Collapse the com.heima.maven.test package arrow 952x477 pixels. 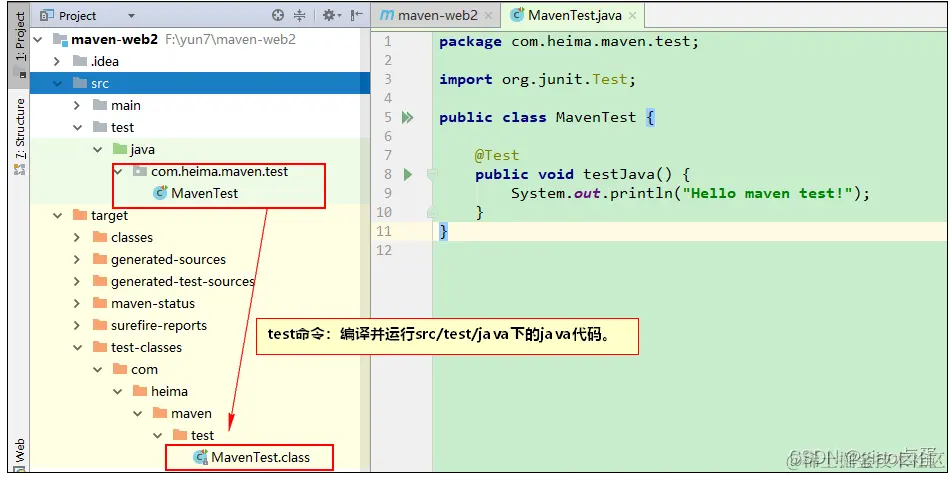tap(118, 171)
